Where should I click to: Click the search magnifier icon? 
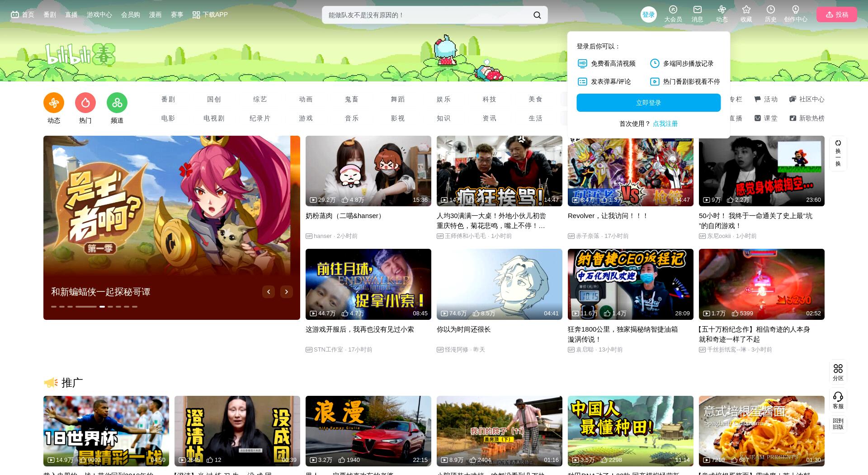(x=537, y=15)
